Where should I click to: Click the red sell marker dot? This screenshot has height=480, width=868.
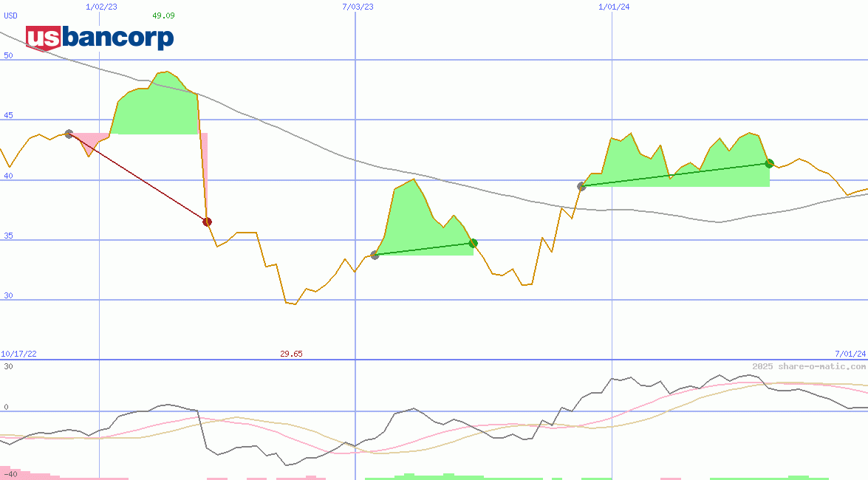pyautogui.click(x=207, y=222)
